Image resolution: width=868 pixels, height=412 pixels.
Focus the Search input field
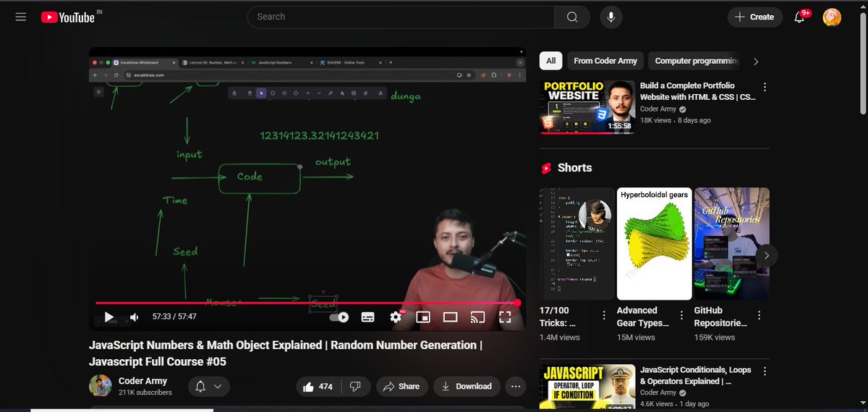[401, 17]
